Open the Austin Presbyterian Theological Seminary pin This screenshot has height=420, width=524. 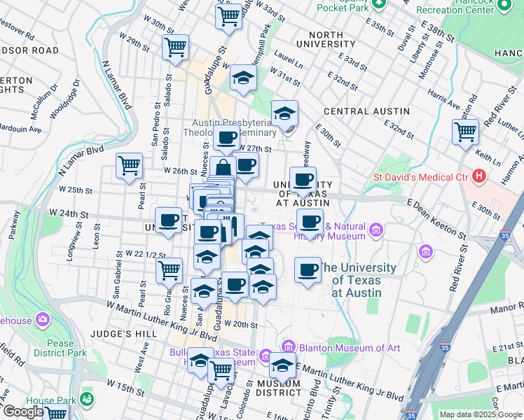pyautogui.click(x=291, y=130)
